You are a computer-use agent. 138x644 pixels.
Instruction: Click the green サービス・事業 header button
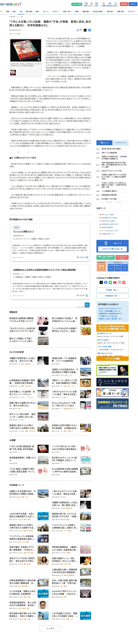coord(77,4)
